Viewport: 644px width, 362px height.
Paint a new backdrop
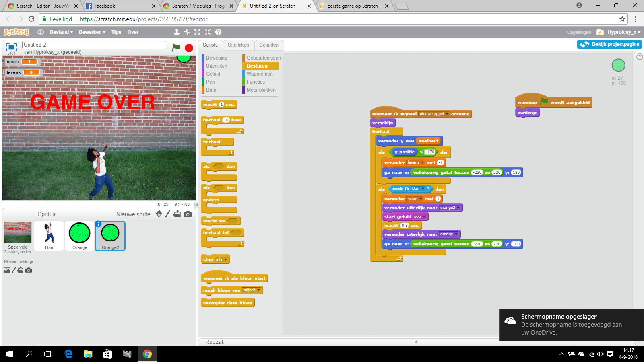tap(14, 270)
